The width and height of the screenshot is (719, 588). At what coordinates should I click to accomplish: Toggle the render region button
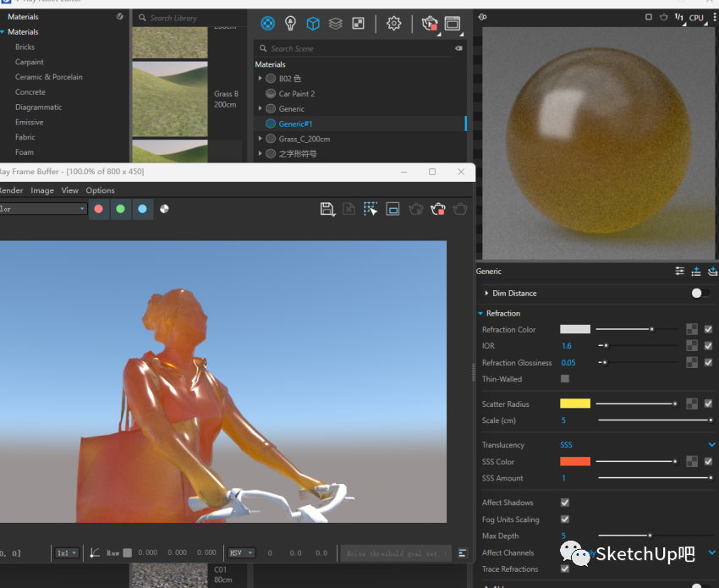click(393, 209)
